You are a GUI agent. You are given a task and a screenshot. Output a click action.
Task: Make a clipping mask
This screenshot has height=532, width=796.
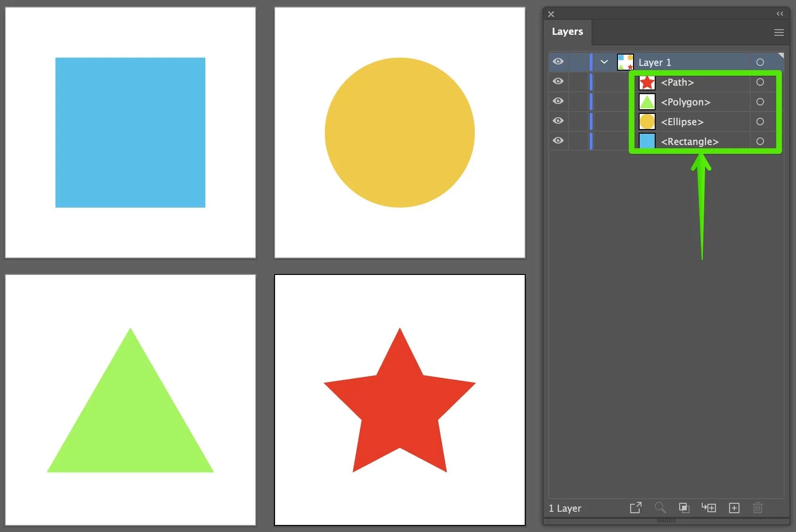click(684, 508)
